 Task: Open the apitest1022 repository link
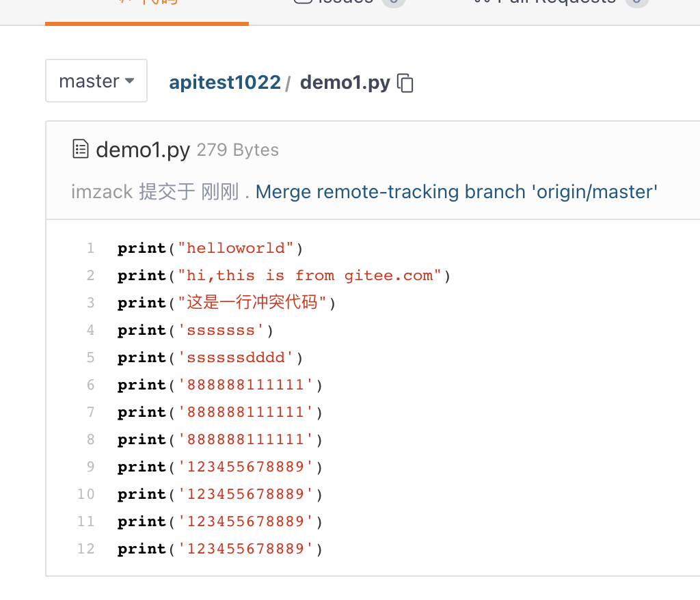pos(224,83)
